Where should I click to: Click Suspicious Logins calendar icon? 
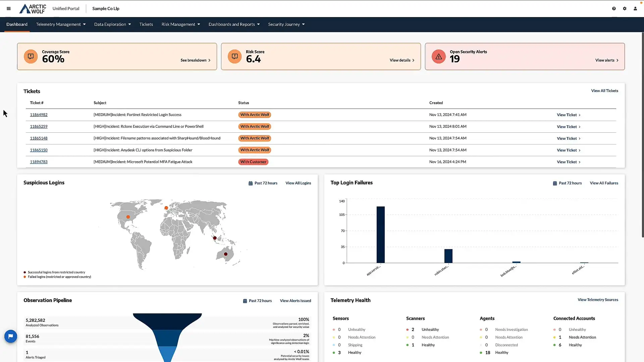[x=251, y=183]
